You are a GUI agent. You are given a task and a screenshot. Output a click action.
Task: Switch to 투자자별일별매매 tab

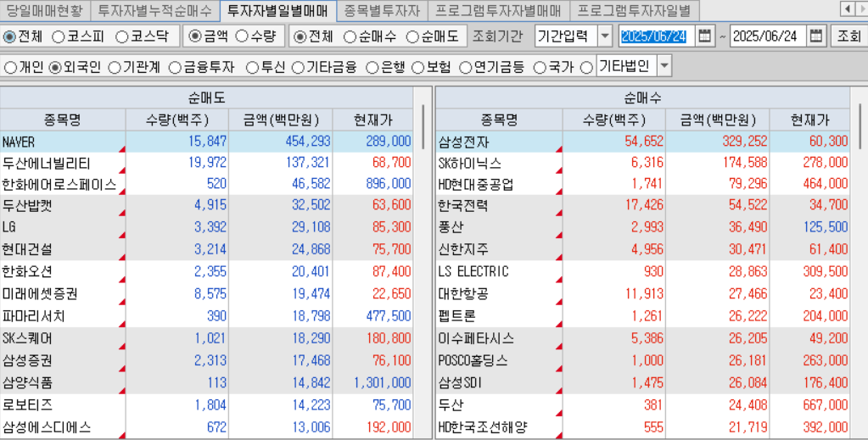pos(278,10)
